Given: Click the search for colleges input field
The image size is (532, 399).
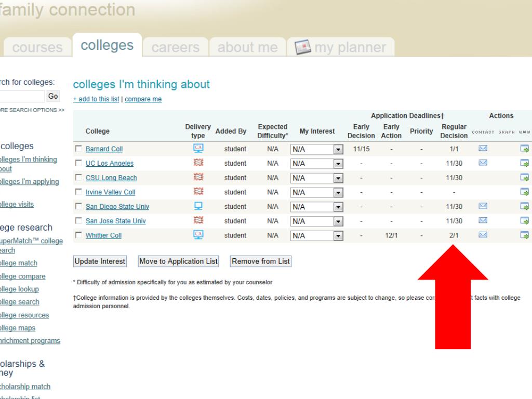Looking at the screenshot, I should [22, 96].
